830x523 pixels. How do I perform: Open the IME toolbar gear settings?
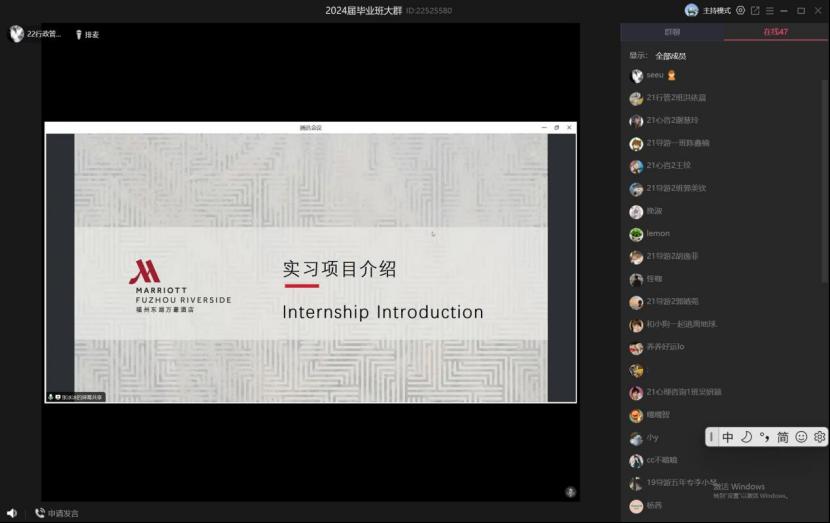point(819,437)
